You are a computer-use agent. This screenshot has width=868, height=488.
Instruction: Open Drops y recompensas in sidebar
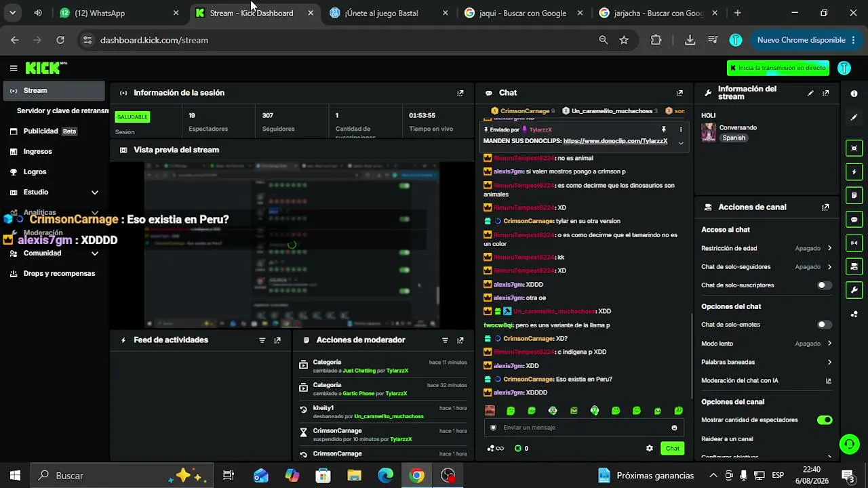tap(53, 274)
